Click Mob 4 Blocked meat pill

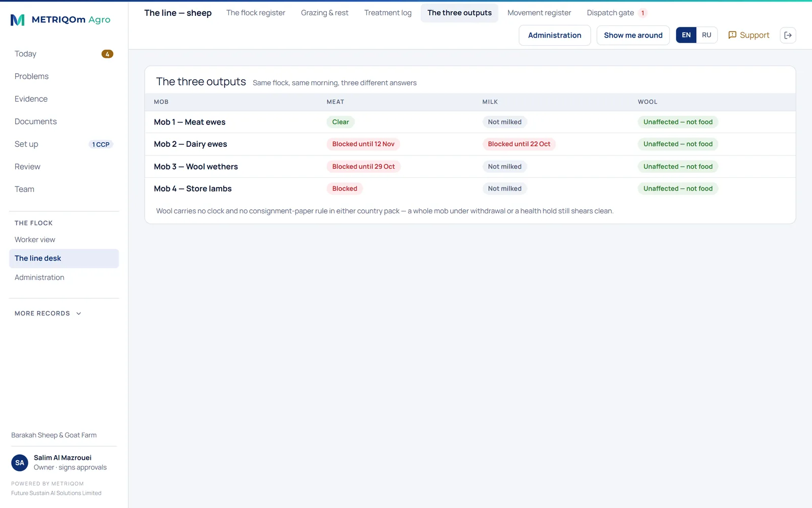coord(345,188)
